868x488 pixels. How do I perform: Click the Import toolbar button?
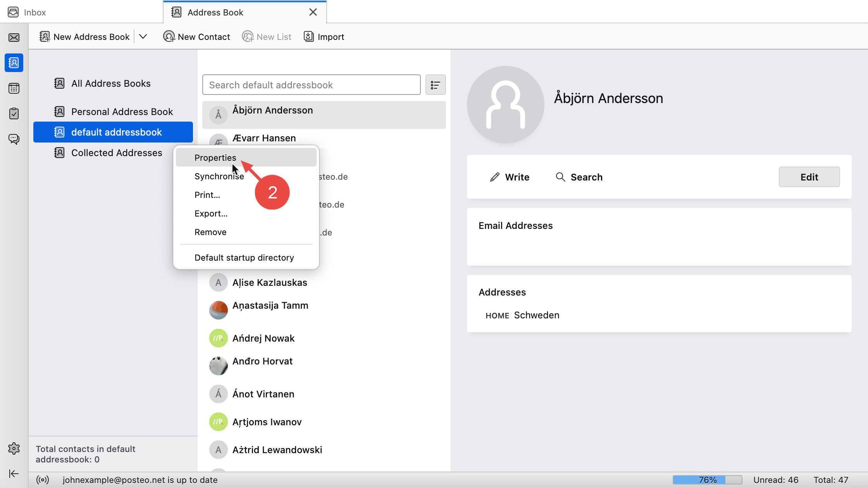[324, 37]
